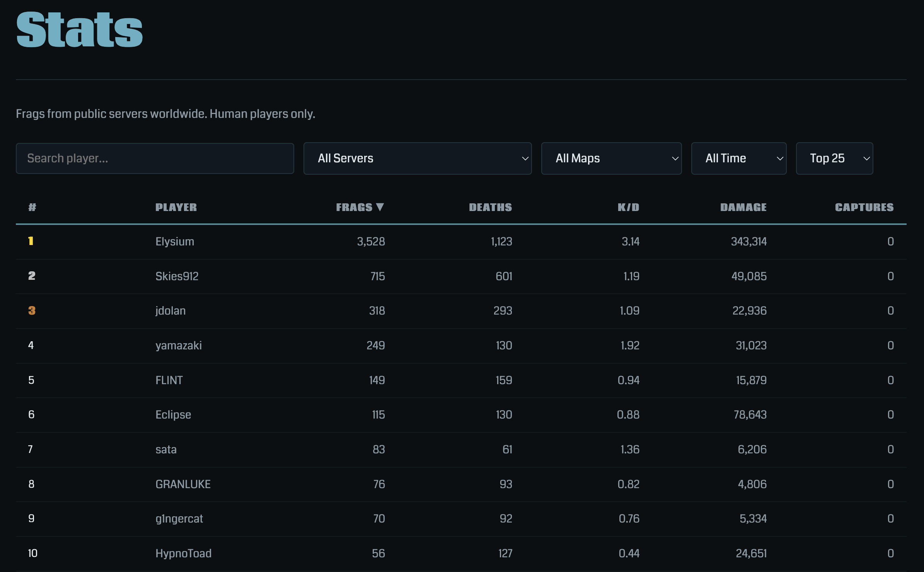
Task: Click jdolan's damage value 22,936
Action: coord(749,311)
